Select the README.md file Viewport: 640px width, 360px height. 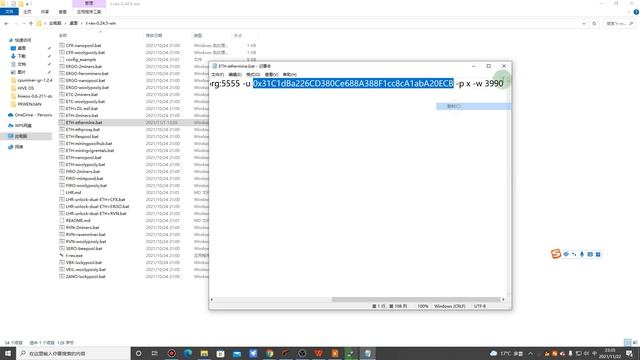point(78,220)
